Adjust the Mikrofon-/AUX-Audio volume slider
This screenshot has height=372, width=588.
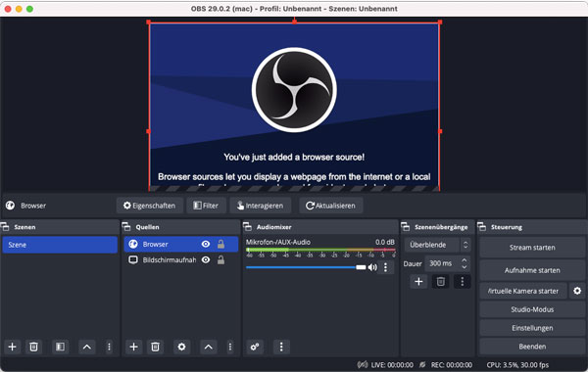[x=306, y=267]
